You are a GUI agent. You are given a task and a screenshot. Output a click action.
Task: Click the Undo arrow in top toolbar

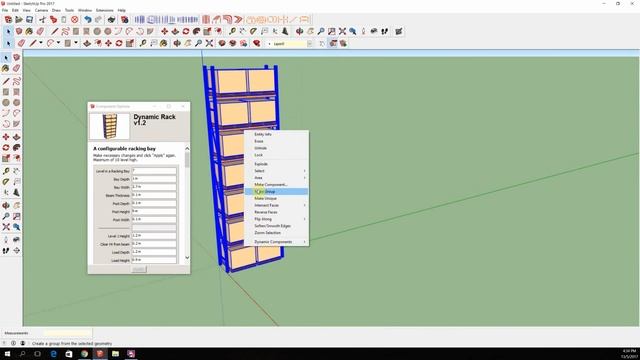88,19
